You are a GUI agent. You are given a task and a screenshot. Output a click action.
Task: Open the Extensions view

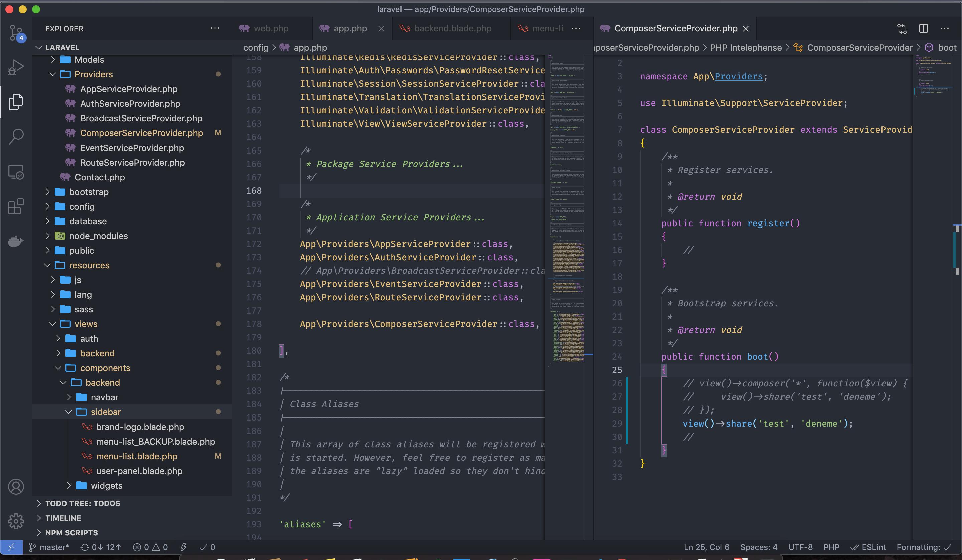pyautogui.click(x=16, y=206)
